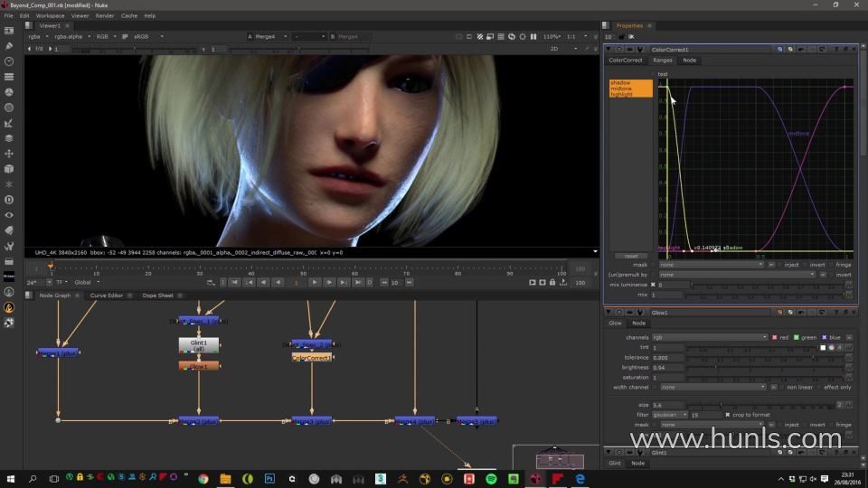This screenshot has height=488, width=868.
Task: Toggle the red channel checkbox in Glow1
Action: coord(775,337)
